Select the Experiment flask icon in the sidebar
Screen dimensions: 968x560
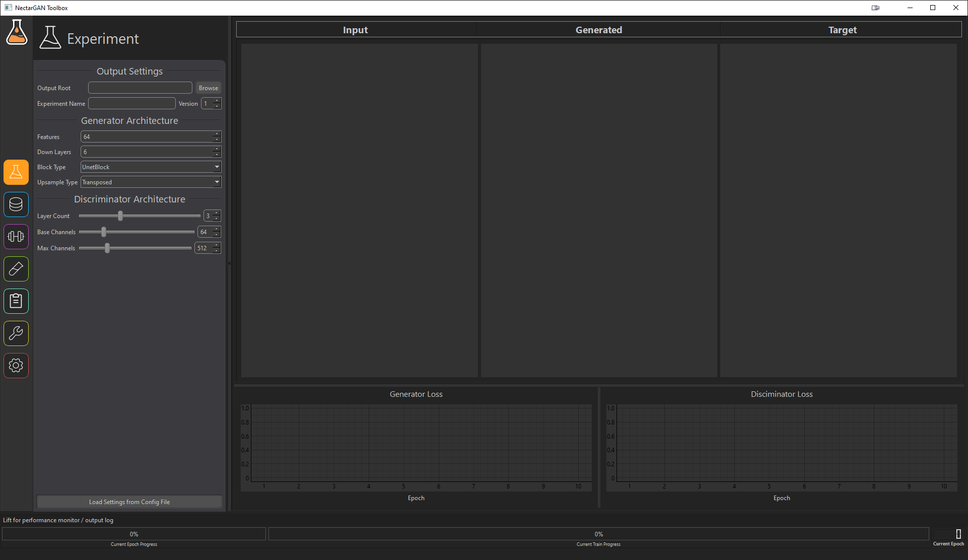[x=16, y=172]
